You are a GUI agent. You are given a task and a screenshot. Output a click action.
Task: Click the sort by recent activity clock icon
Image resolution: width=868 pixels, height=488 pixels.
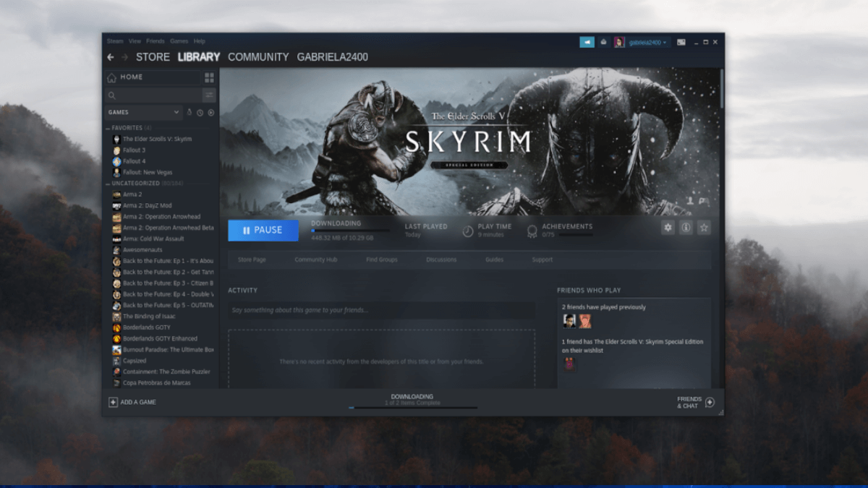(200, 113)
